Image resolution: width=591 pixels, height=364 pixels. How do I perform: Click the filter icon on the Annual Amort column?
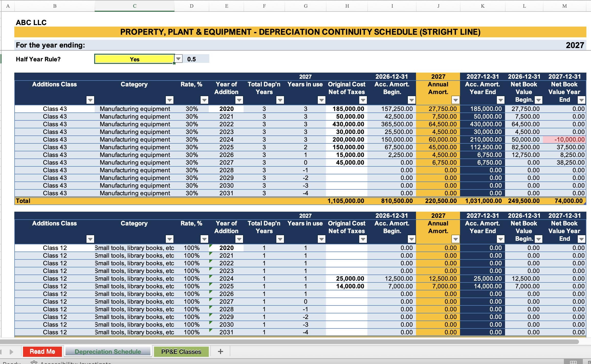456,100
